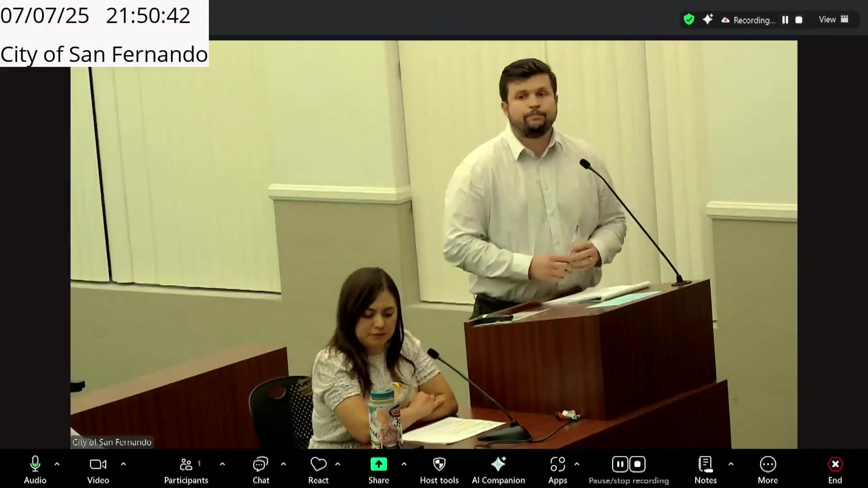Expand audio options caret

coord(57,464)
